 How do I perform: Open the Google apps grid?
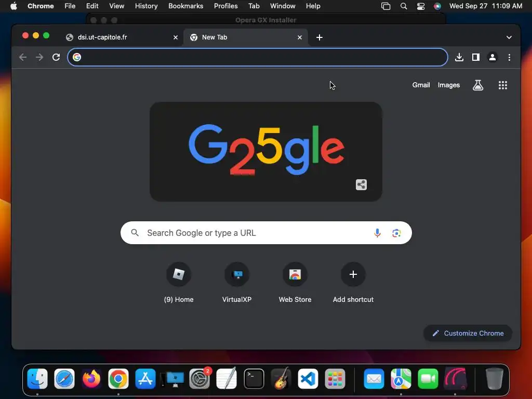502,85
